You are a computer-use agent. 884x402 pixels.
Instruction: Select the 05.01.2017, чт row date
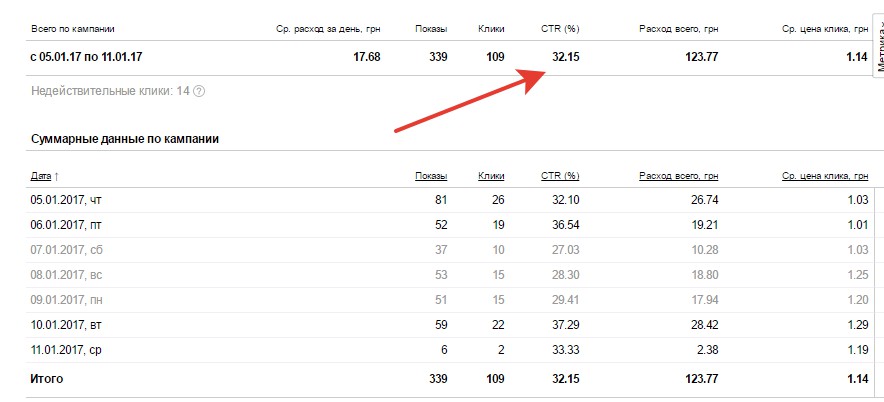click(67, 200)
